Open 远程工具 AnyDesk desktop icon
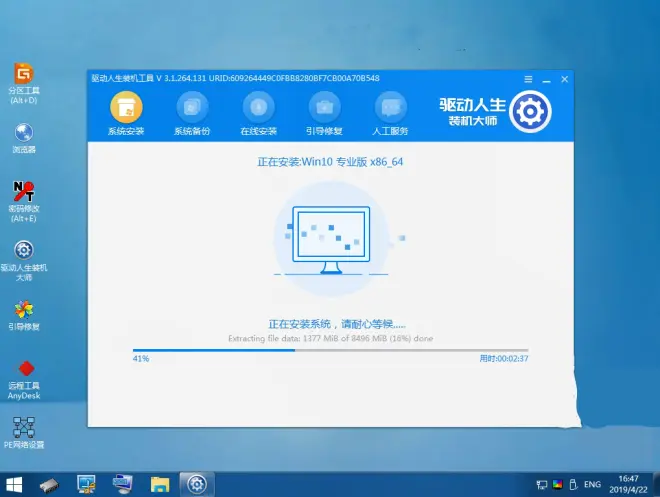The height and width of the screenshot is (497, 660). (x=24, y=380)
